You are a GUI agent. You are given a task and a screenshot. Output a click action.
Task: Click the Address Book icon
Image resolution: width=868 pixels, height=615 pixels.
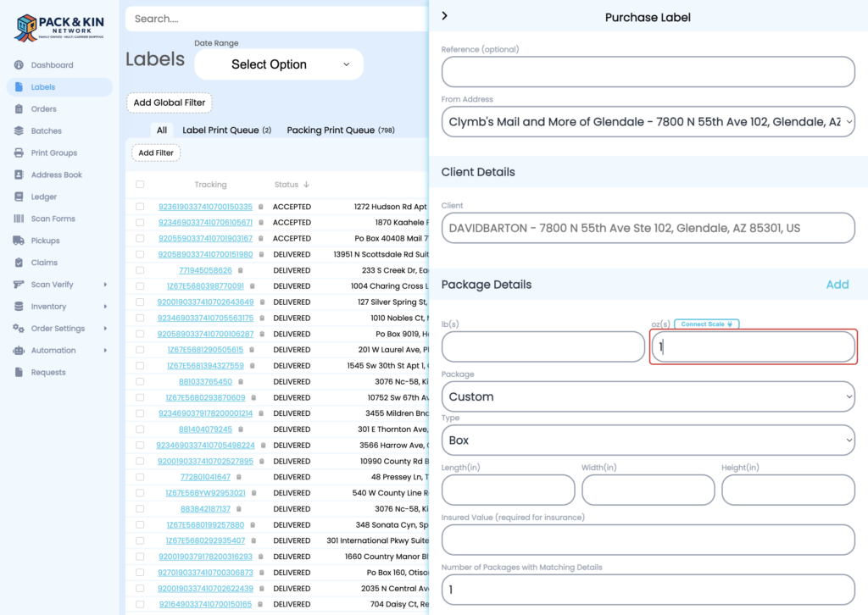click(19, 175)
